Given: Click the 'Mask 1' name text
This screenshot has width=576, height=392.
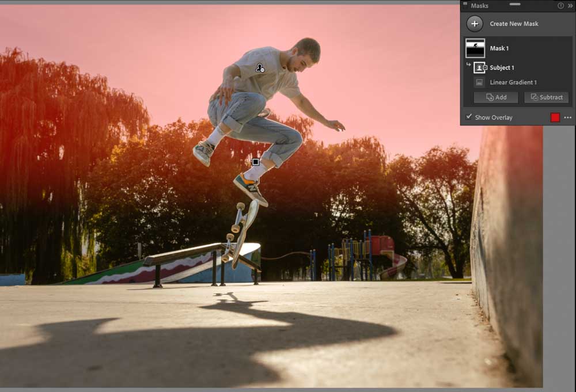Looking at the screenshot, I should (x=499, y=48).
